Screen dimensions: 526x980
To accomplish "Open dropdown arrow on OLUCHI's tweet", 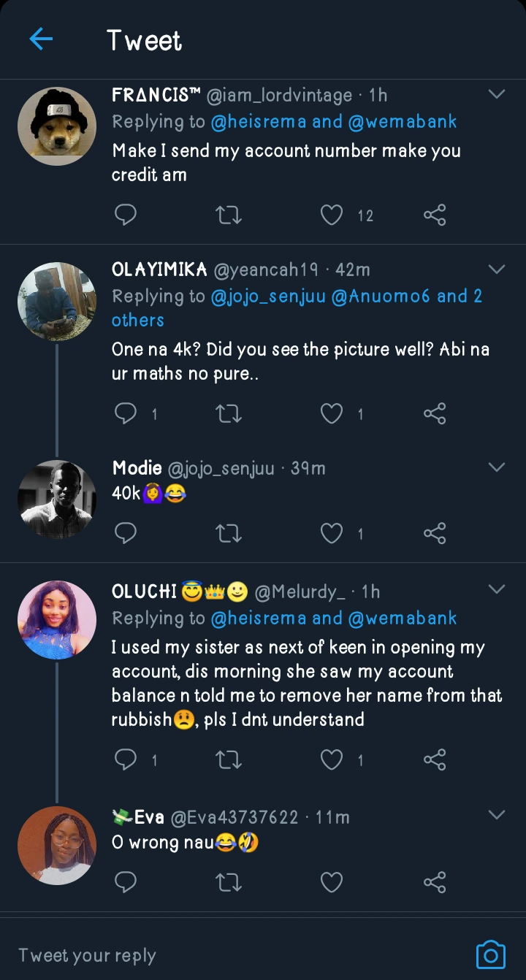I will click(x=497, y=589).
